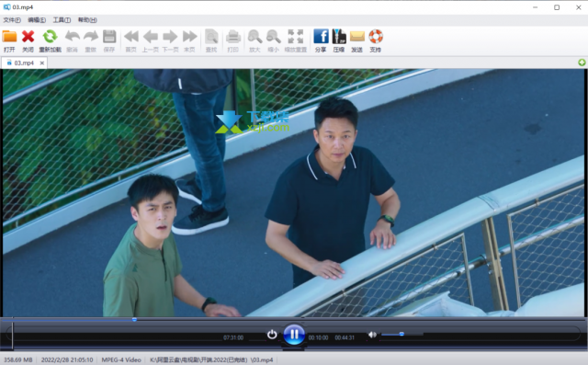Click the 发送 (Send) envelope icon
Image resolution: width=588 pixels, height=365 pixels.
pos(357,37)
